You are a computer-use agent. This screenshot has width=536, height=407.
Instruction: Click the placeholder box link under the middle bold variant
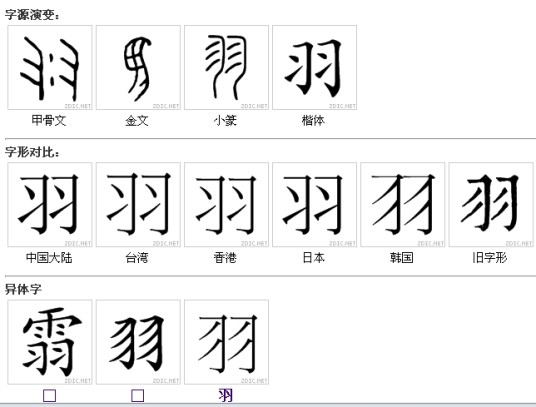(138, 396)
